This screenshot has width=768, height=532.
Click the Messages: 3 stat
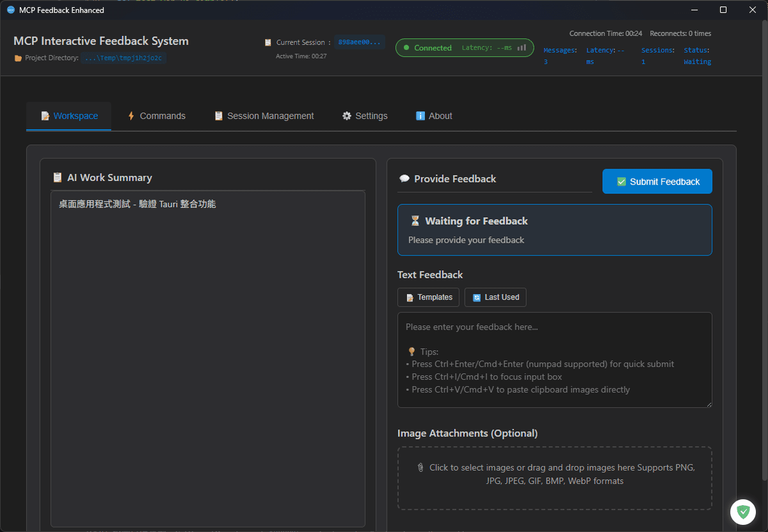[x=560, y=56]
